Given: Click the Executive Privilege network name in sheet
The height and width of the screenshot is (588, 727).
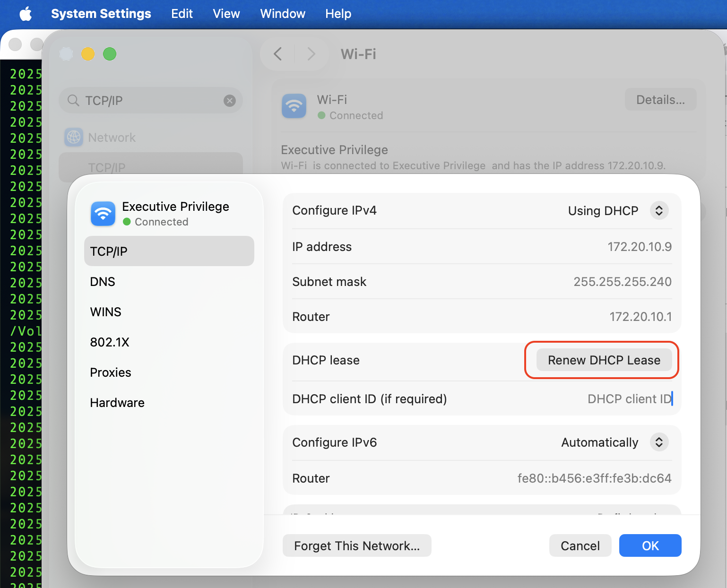Looking at the screenshot, I should click(175, 207).
